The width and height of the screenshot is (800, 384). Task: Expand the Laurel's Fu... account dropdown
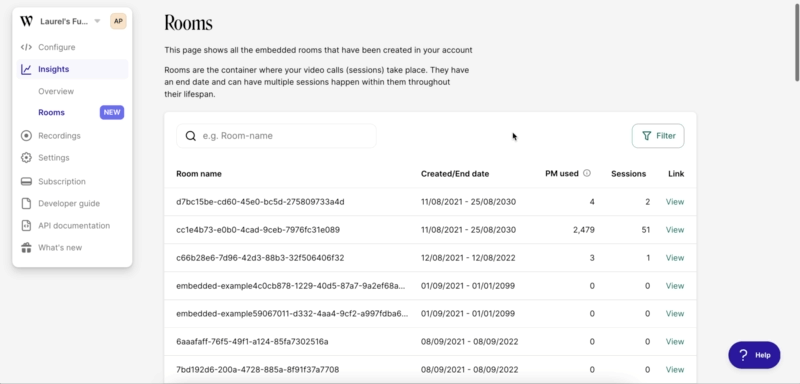click(x=97, y=21)
